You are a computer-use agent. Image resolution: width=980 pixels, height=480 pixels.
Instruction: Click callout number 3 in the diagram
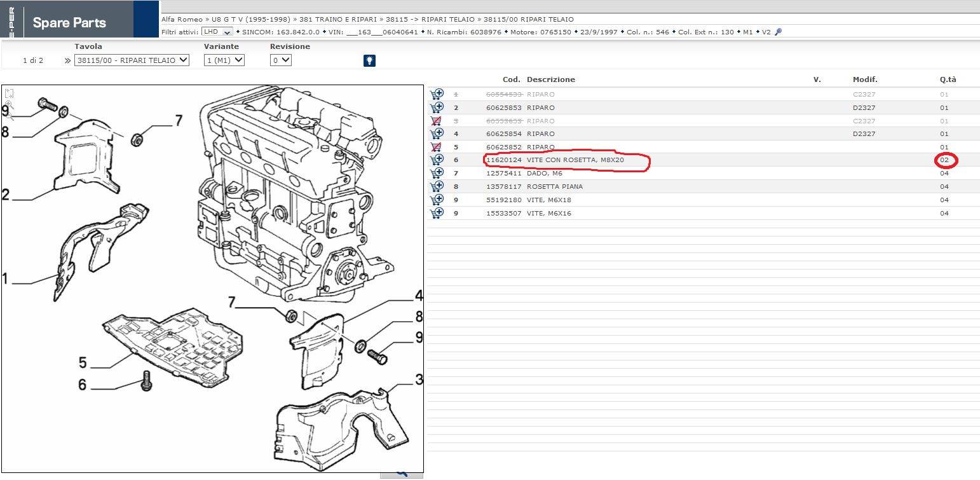point(419,380)
